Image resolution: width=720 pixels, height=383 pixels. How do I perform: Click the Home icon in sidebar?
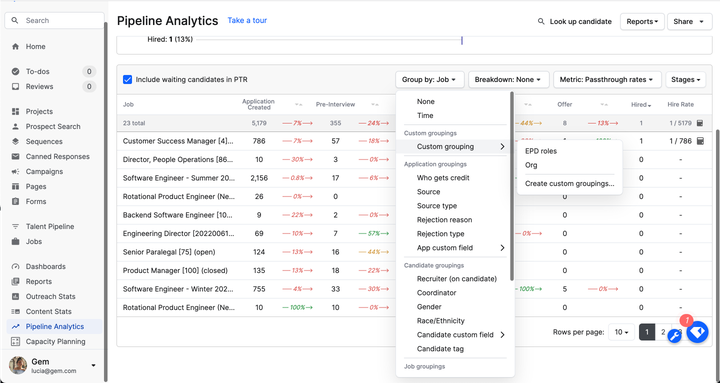click(16, 46)
